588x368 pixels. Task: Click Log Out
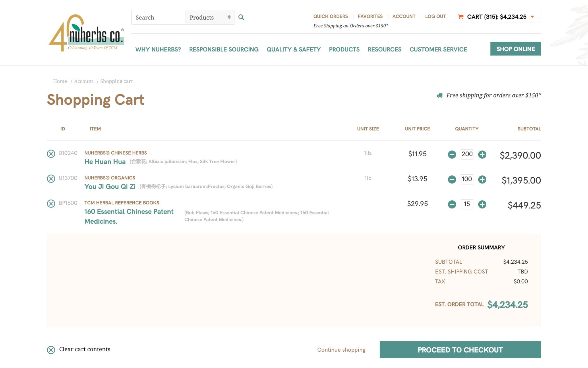(435, 16)
